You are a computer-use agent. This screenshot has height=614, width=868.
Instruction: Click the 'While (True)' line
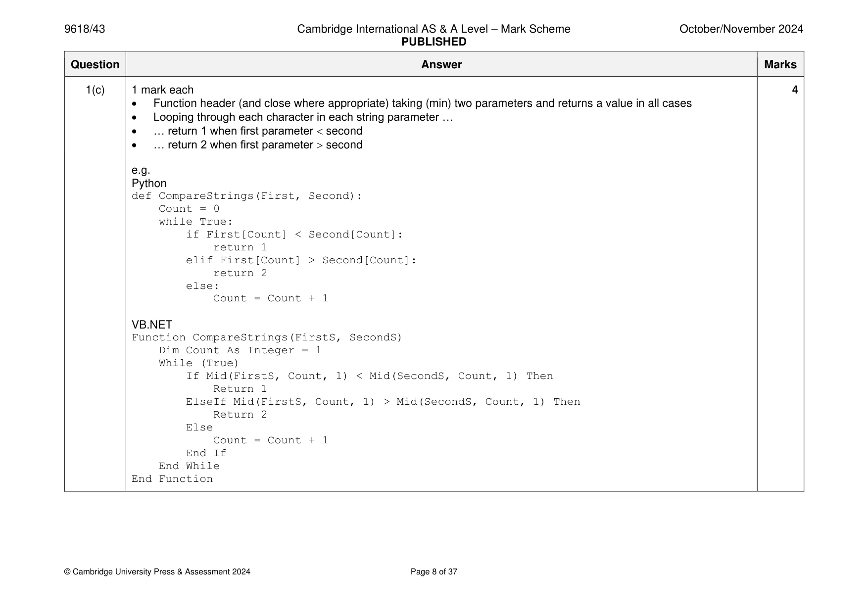[x=198, y=363]
